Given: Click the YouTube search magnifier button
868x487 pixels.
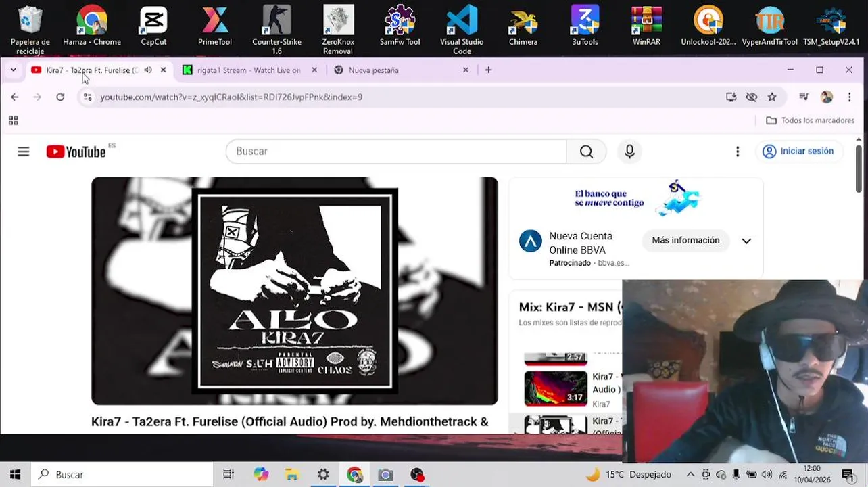Looking at the screenshot, I should pyautogui.click(x=586, y=152).
